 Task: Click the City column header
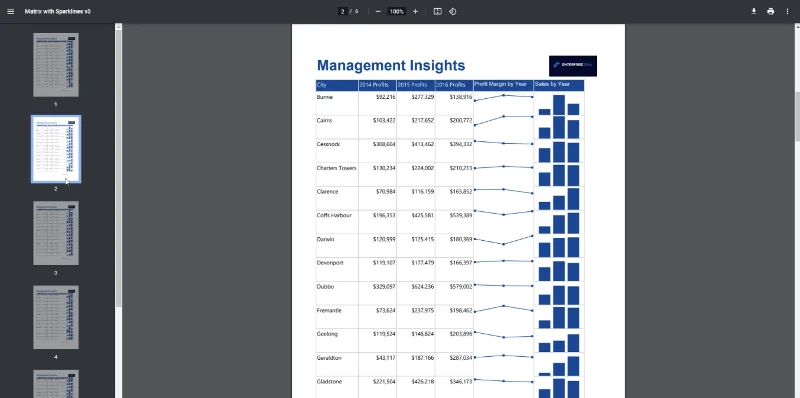tap(337, 85)
